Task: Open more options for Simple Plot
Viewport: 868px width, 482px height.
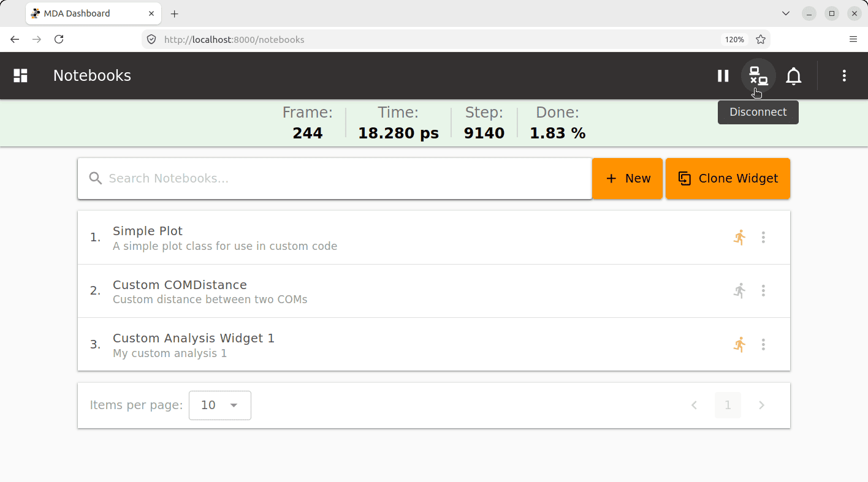Action: [763, 238]
